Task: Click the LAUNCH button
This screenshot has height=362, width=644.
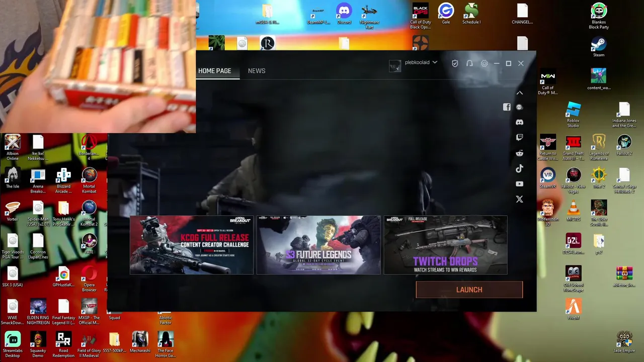Action: point(469,290)
